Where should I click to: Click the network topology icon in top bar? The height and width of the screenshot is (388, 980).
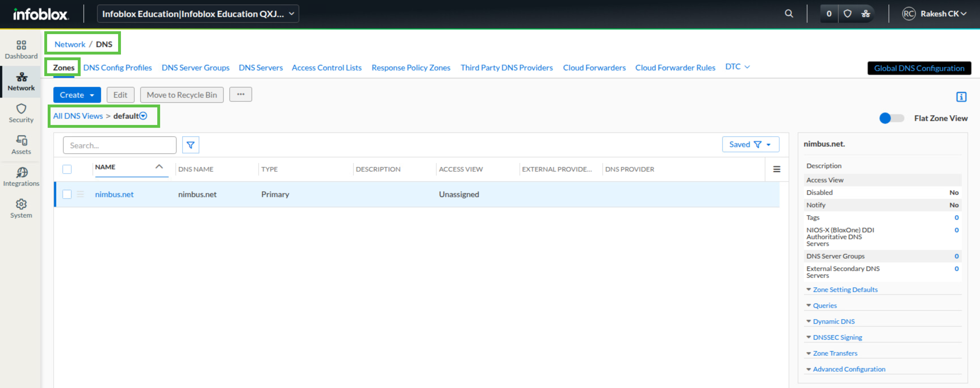866,14
